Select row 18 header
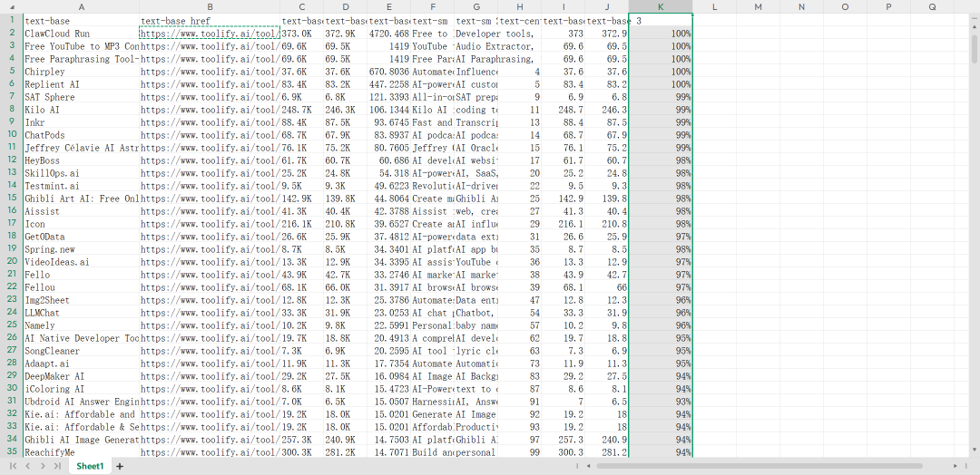Screen dimensions: 980x475 (11, 236)
